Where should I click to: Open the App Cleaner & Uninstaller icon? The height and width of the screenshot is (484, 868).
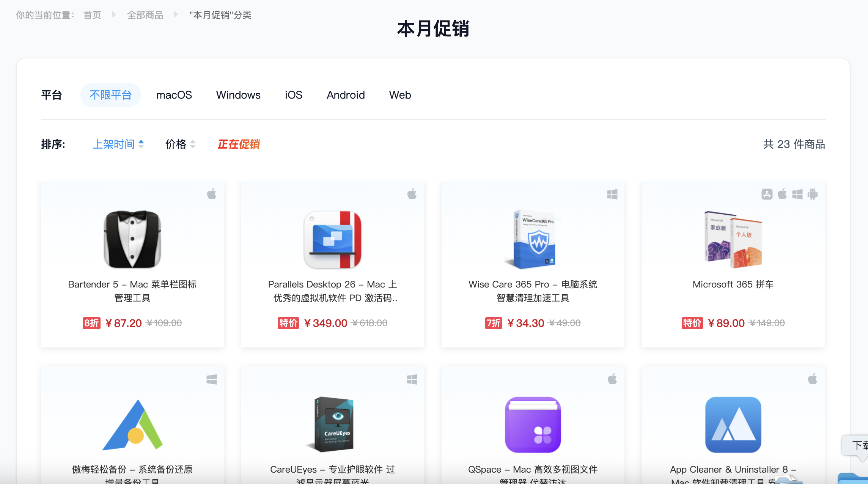pos(733,424)
